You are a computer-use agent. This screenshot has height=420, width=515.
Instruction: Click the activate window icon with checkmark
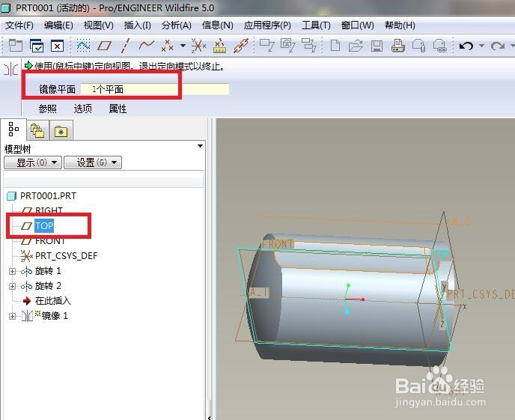click(36, 46)
